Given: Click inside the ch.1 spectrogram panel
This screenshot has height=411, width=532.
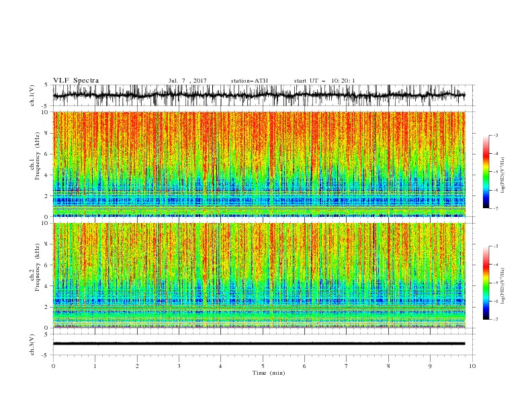Looking at the screenshot, I should [x=259, y=164].
